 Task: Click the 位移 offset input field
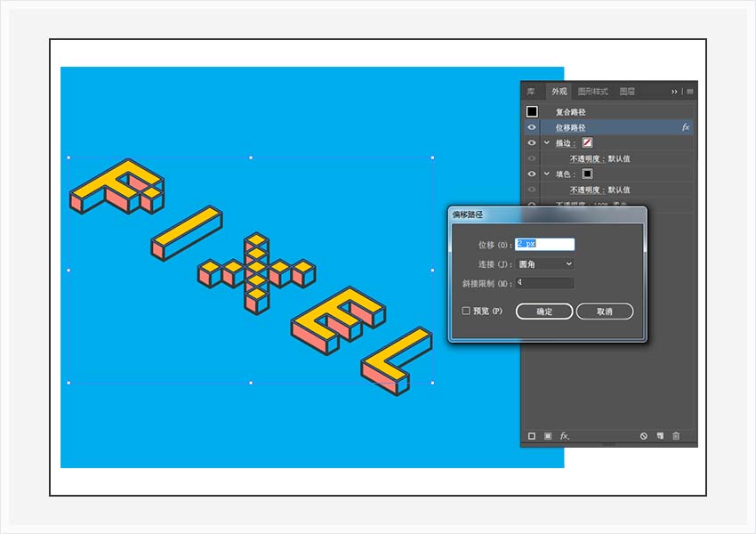(x=545, y=244)
